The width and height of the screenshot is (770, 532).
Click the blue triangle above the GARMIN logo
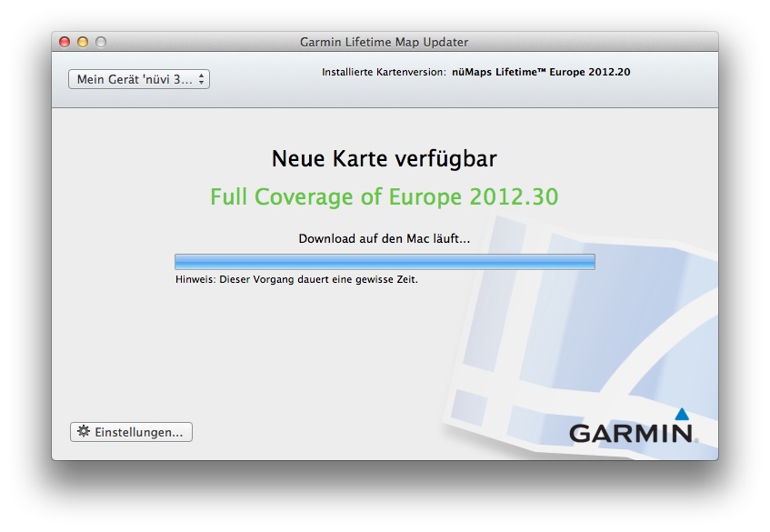pyautogui.click(x=682, y=414)
